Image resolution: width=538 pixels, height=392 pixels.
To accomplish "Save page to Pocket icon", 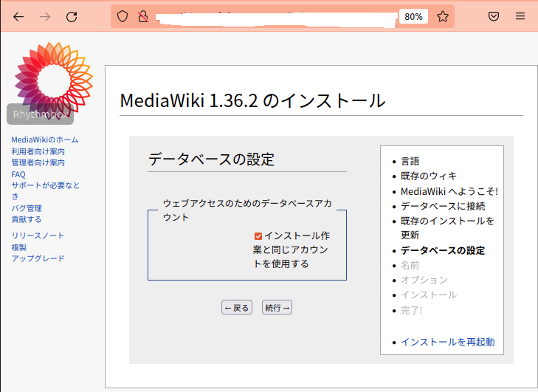I will click(494, 16).
